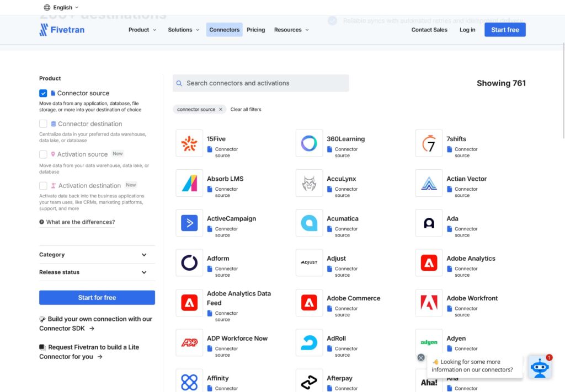565x392 pixels.
Task: Click the Fivetran logo
Action: point(62,30)
